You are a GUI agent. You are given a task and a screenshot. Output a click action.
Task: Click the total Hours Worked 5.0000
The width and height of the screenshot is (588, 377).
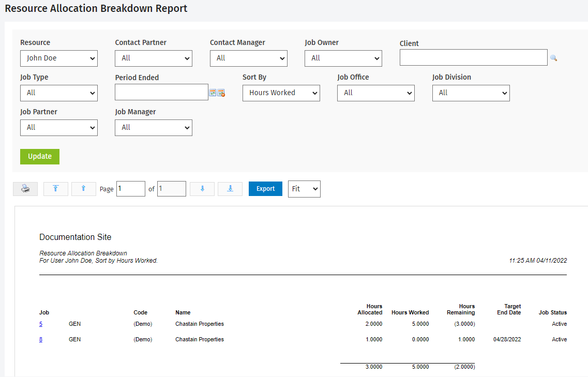point(420,367)
